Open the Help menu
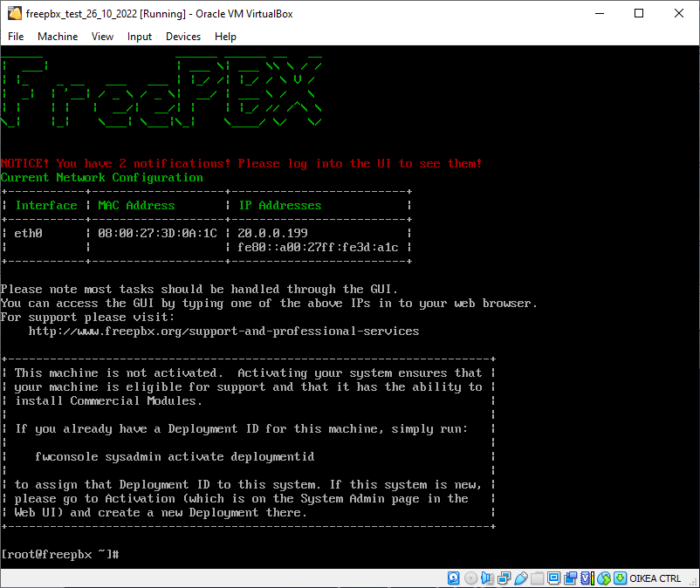The width and height of the screenshot is (700, 588). coord(225,37)
